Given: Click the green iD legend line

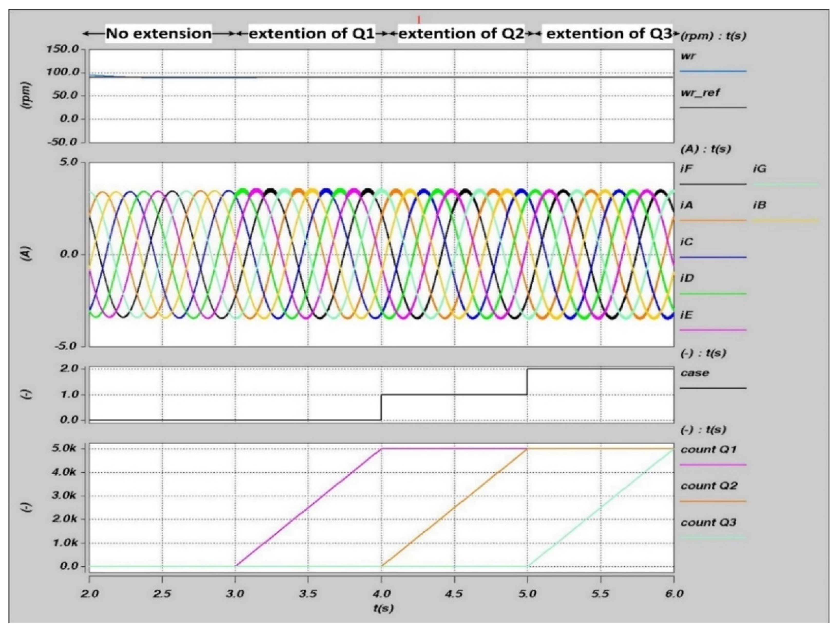Looking at the screenshot, I should point(713,294).
